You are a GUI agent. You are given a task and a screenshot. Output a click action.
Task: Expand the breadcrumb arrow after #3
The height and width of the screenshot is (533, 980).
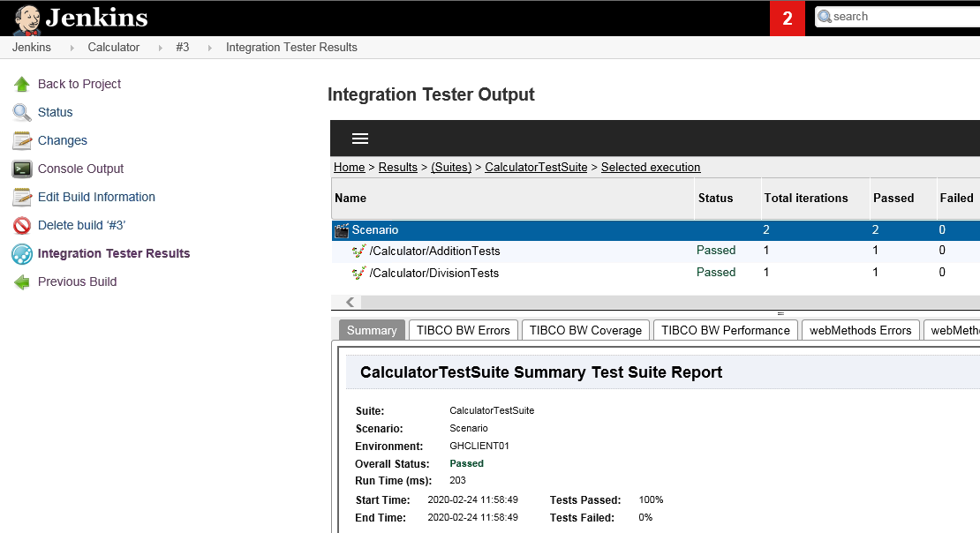209,48
